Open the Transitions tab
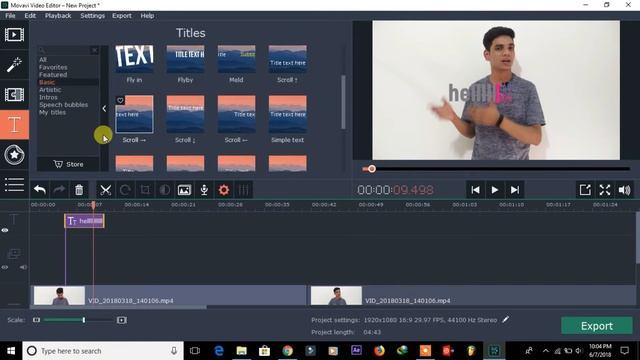Viewport: 640px width, 360px height. tap(14, 95)
